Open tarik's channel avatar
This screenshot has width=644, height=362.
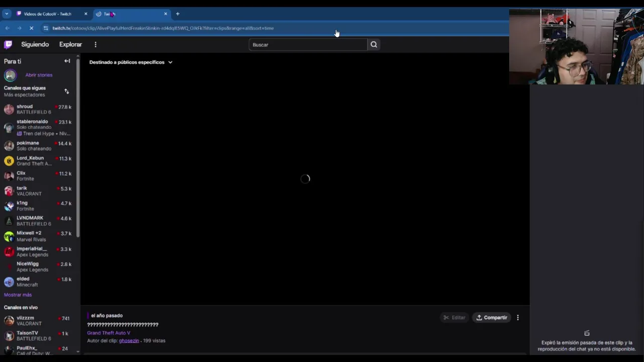9,191
